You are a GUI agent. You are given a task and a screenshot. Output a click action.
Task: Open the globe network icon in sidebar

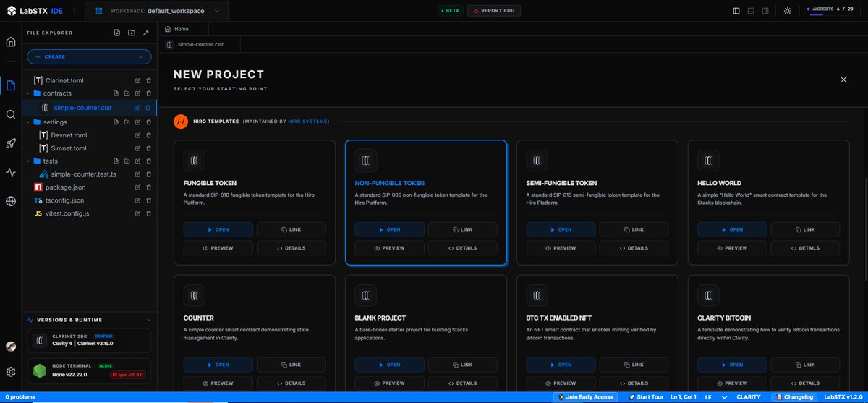10,201
